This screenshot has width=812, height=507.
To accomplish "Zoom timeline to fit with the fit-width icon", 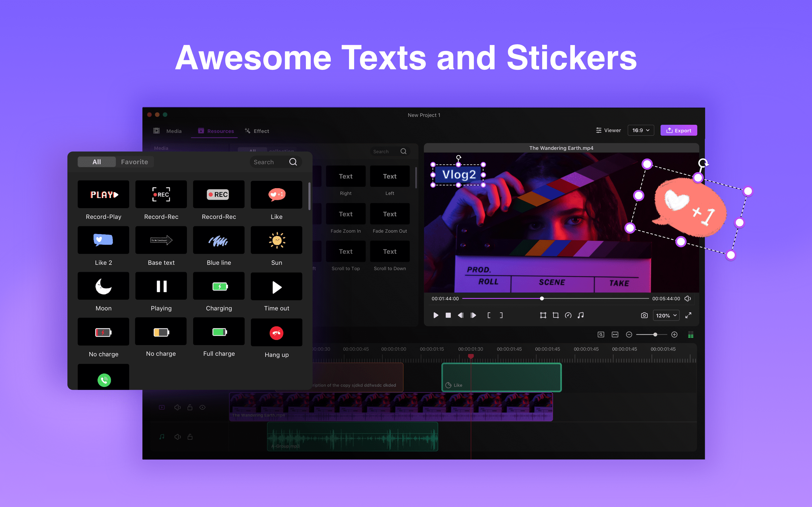I will (615, 334).
